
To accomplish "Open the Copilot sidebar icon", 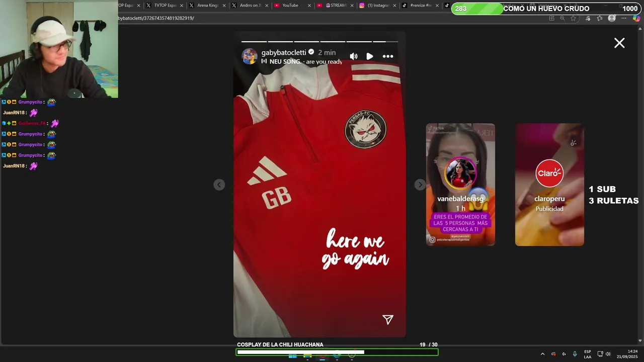I will click(x=636, y=18).
